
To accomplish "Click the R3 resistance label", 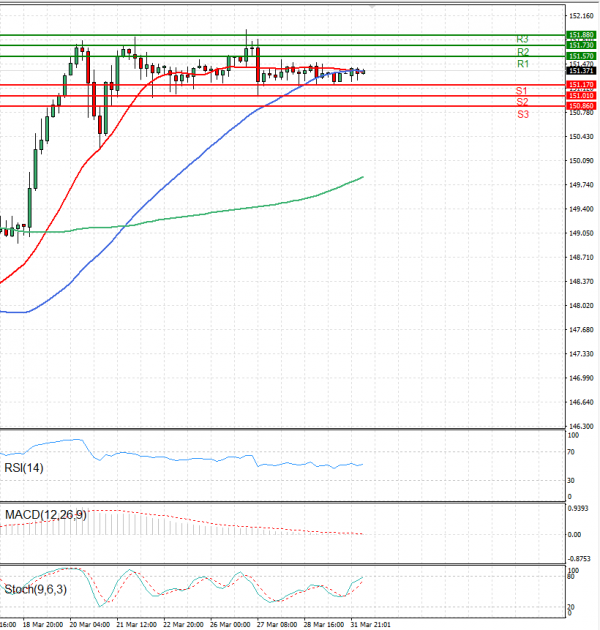I will (x=522, y=39).
